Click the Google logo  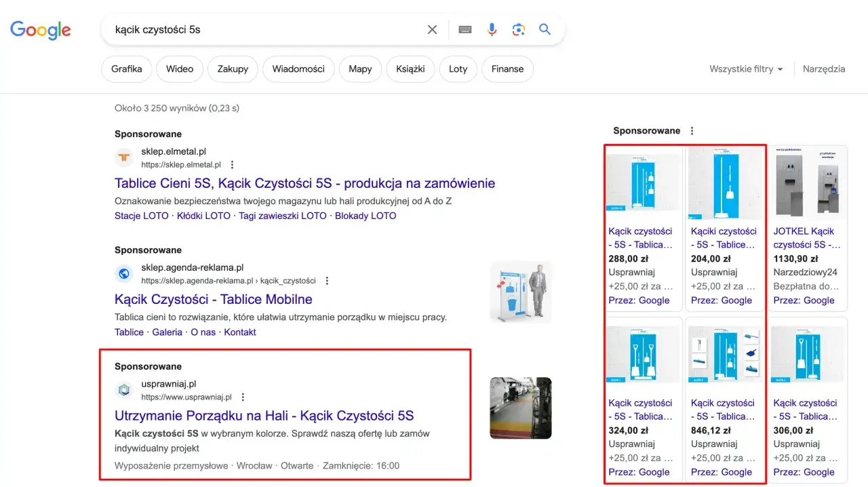40,30
